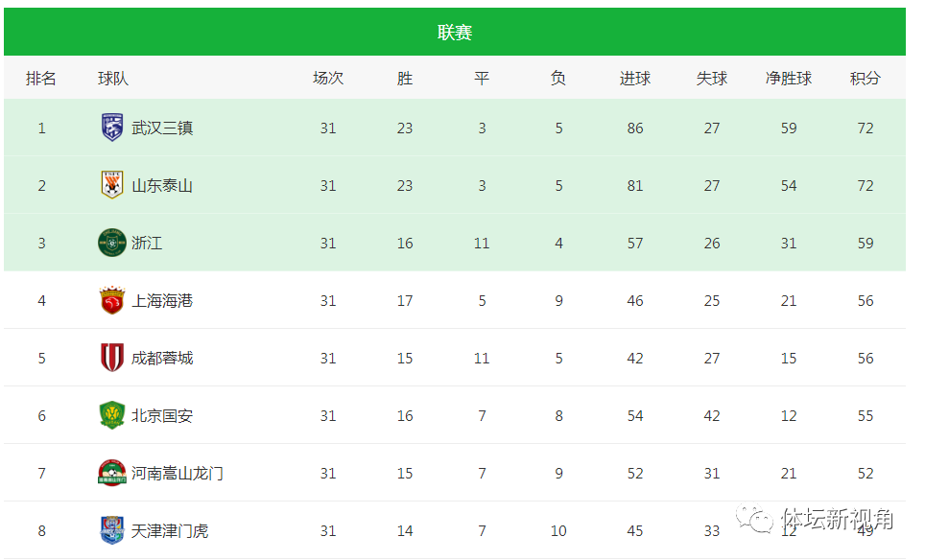Image resolution: width=925 pixels, height=560 pixels.
Task: Click the 积分 column header
Action: (865, 79)
